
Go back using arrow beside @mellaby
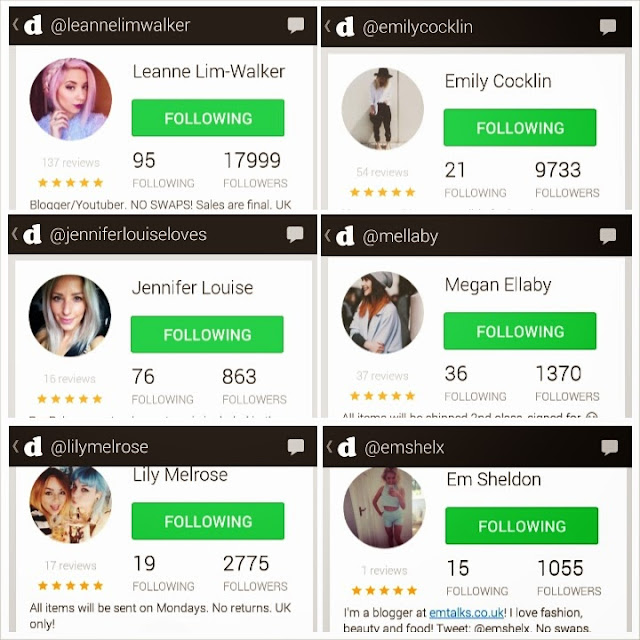coord(327,235)
